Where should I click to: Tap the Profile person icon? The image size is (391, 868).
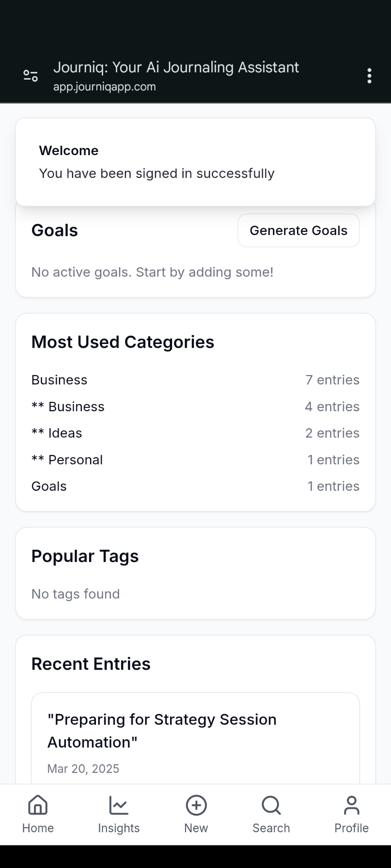[352, 806]
